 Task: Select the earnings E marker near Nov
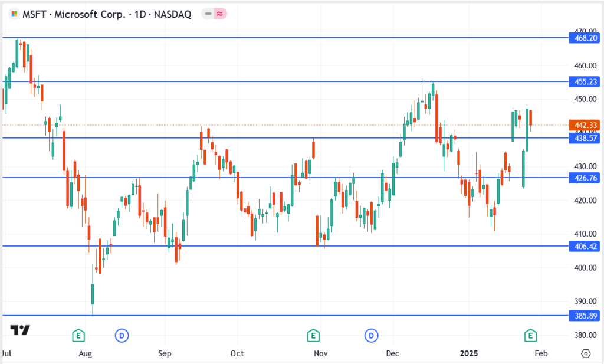pos(314,336)
